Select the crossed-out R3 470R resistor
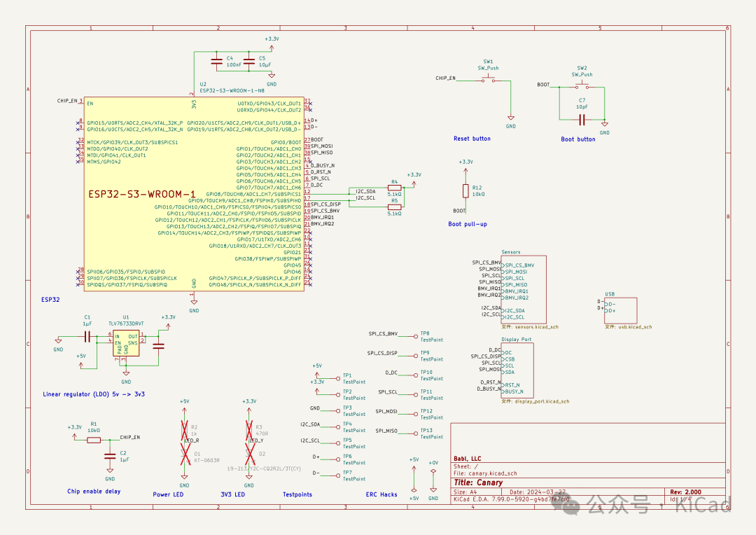 (248, 429)
